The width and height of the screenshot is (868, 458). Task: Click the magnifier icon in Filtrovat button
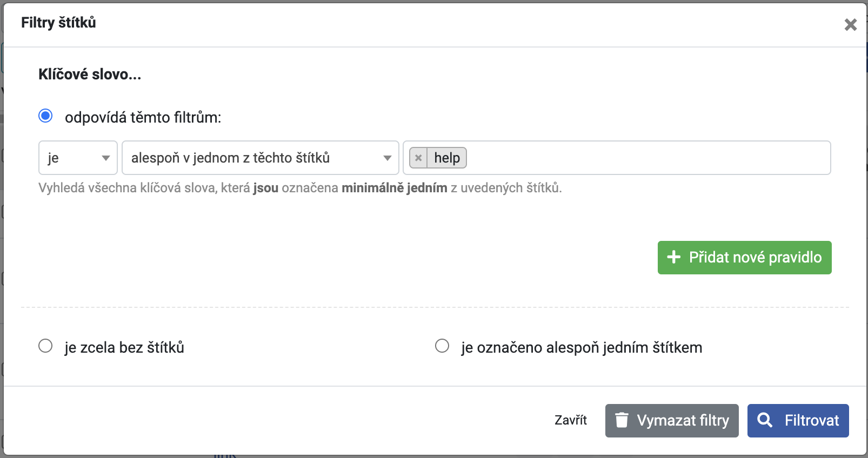[765, 420]
